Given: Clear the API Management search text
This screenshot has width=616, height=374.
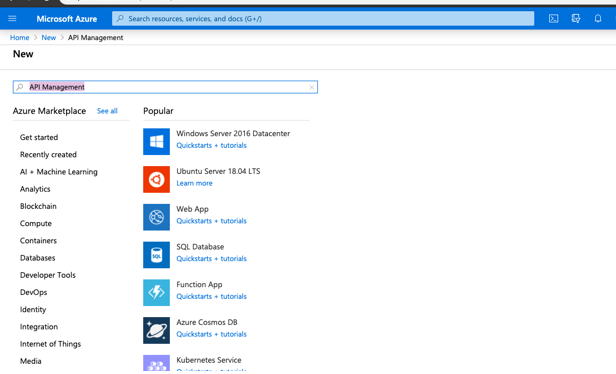Looking at the screenshot, I should pyautogui.click(x=312, y=87).
